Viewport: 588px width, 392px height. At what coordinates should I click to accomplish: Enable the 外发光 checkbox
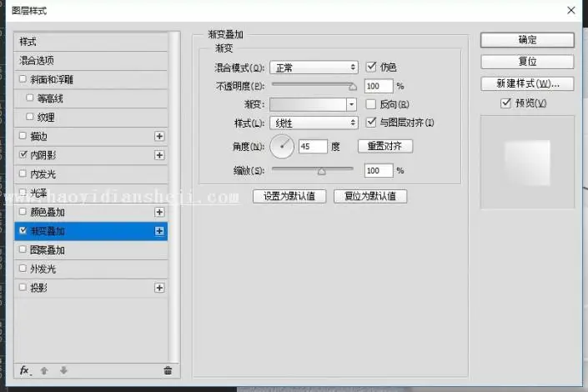23,269
